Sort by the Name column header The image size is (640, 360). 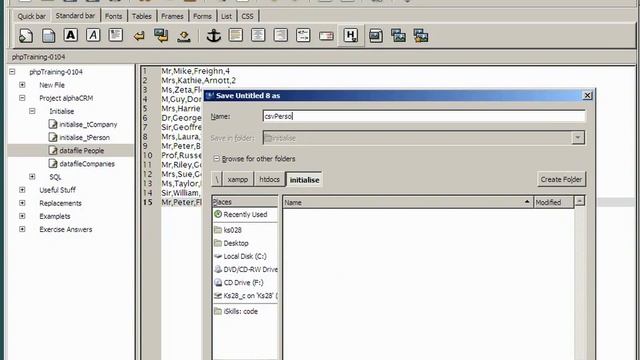pos(407,202)
